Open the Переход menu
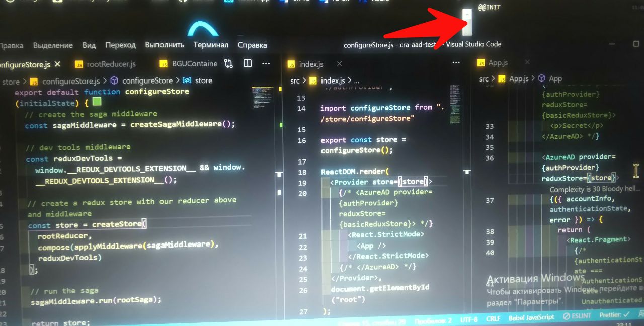644x326 pixels. click(x=120, y=45)
